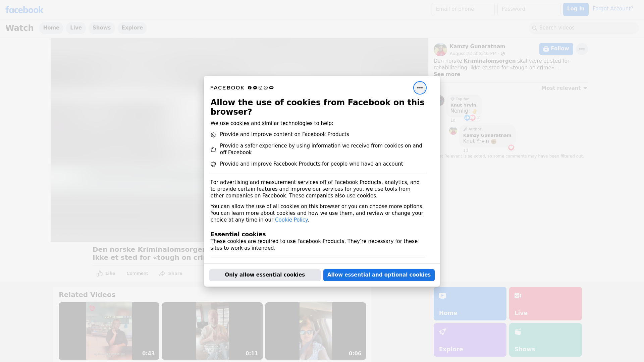Click the public globe icon by post date
This screenshot has width=644, height=362.
pyautogui.click(x=502, y=54)
